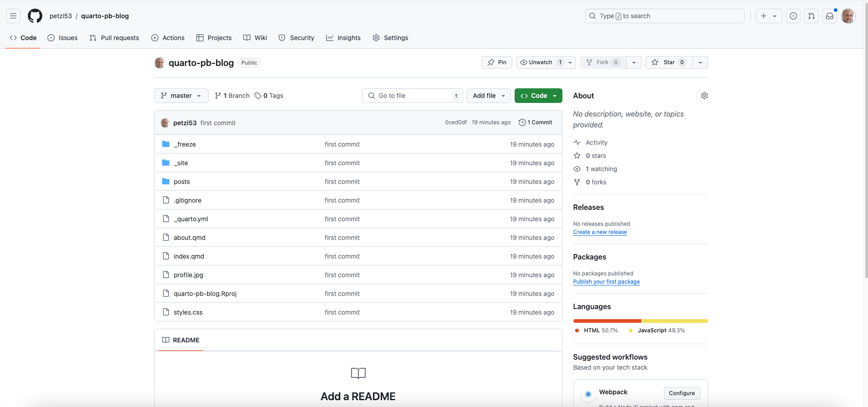Fork the repository
Screen dimensions: 868x407
coord(603,62)
